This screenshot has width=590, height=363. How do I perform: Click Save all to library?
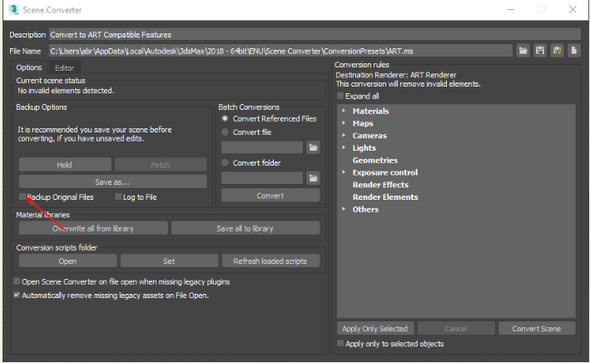pos(245,228)
